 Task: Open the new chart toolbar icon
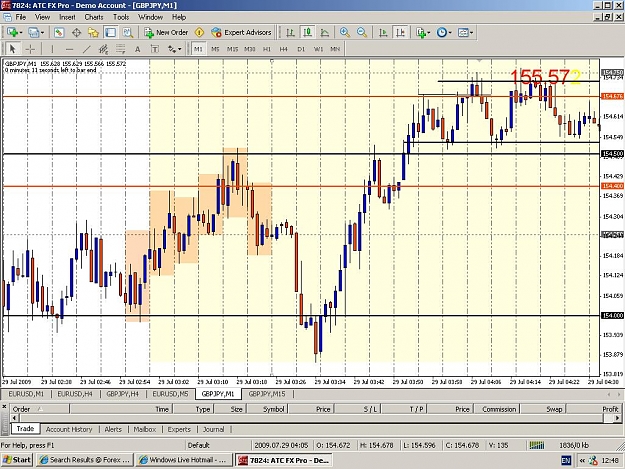(x=12, y=33)
